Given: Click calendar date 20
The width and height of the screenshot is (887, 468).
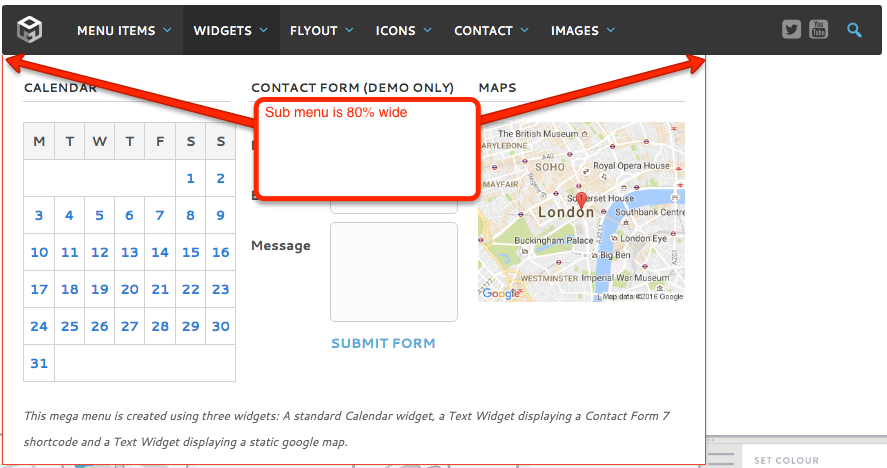Looking at the screenshot, I should click(130, 289).
